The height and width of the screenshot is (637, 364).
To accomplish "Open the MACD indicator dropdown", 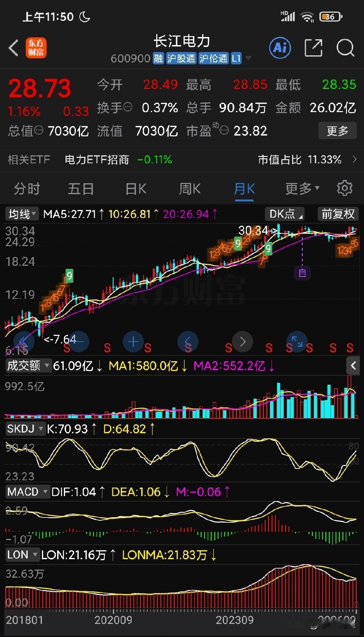I will coord(27,492).
